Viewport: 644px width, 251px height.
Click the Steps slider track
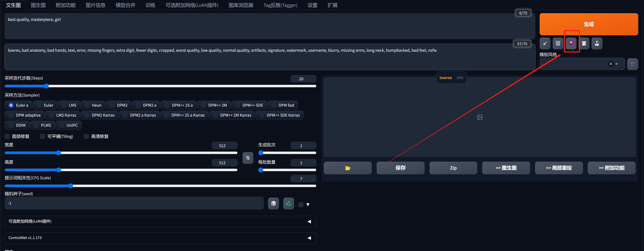[x=160, y=86]
